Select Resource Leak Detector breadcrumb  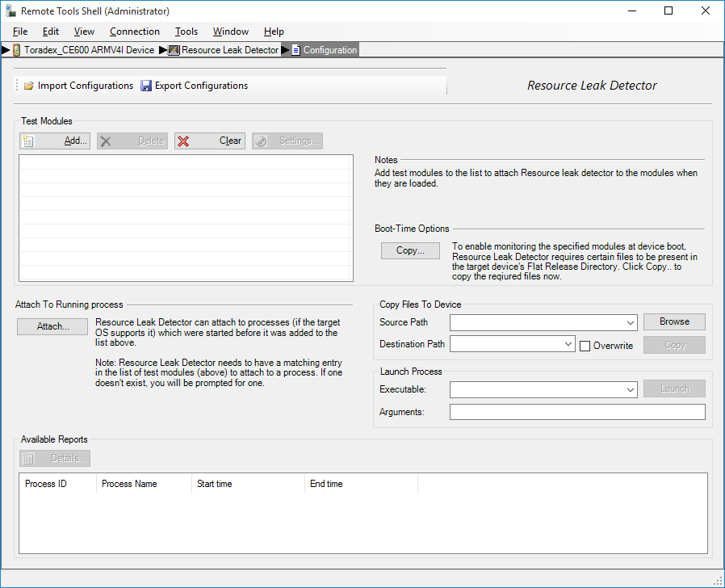(230, 50)
